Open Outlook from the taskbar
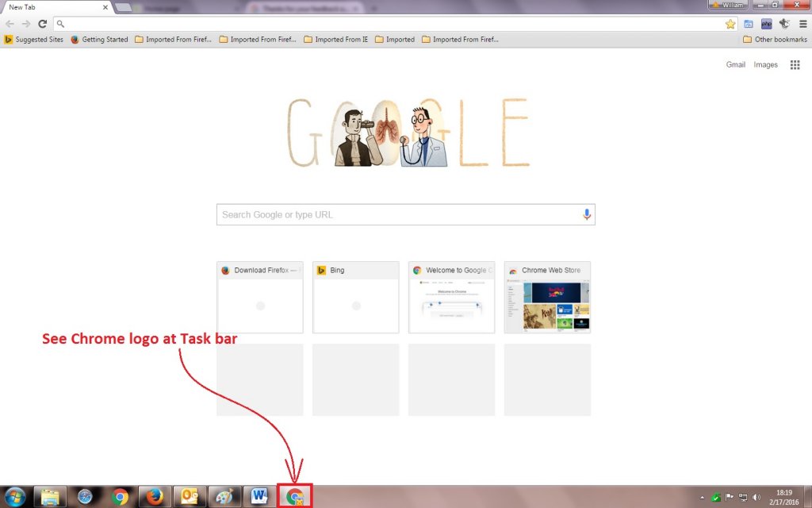 tap(190, 497)
